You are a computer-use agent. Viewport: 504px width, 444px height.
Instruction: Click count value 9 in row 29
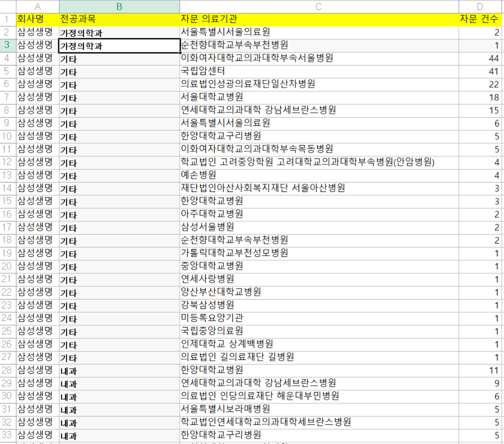pyautogui.click(x=480, y=384)
